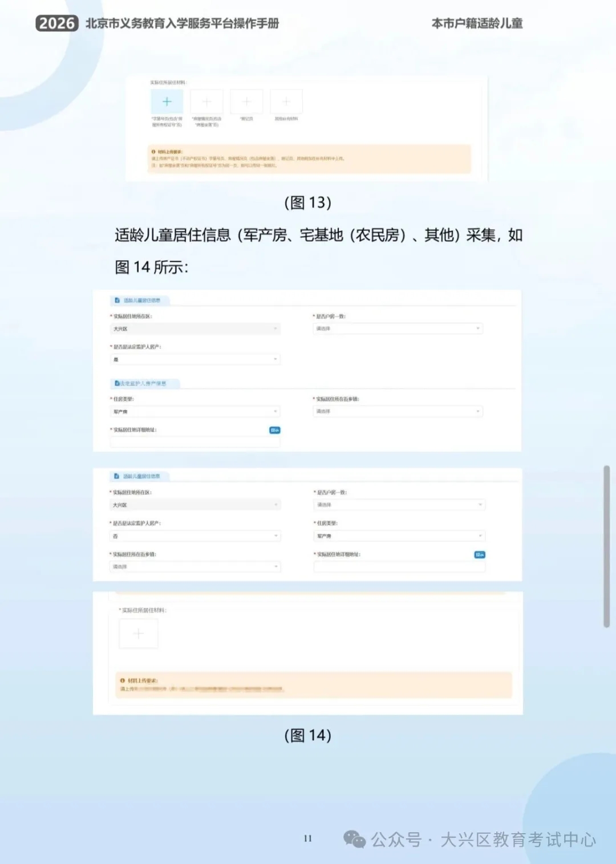Click the 其他补充材料 upload plus box

click(286, 102)
